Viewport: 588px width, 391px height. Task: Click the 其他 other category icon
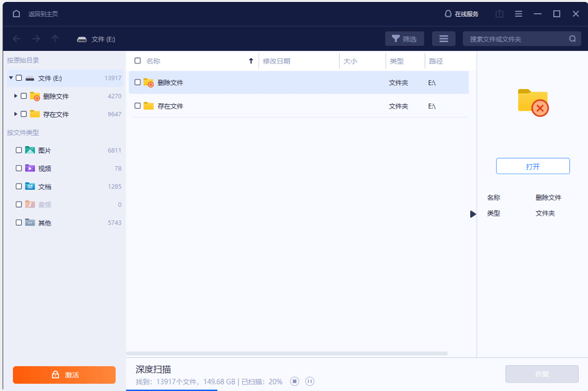click(x=30, y=222)
